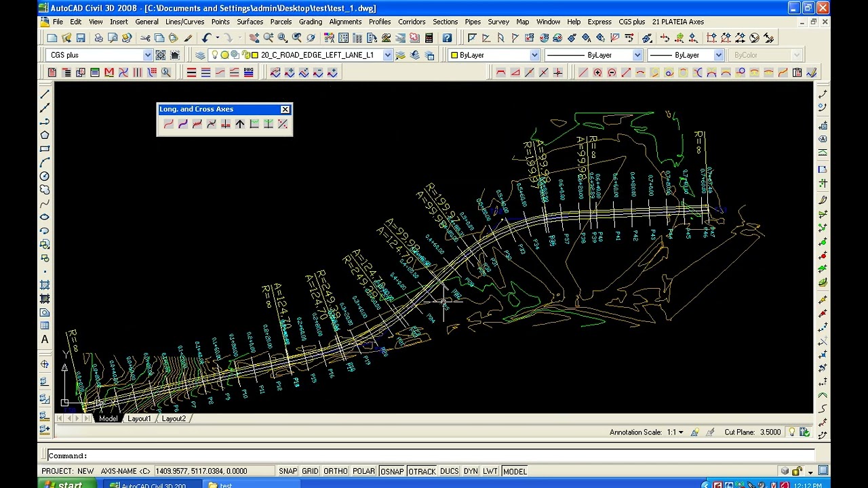Select the Polygon draw tool
This screenshot has height=488, width=868.
click(x=45, y=135)
